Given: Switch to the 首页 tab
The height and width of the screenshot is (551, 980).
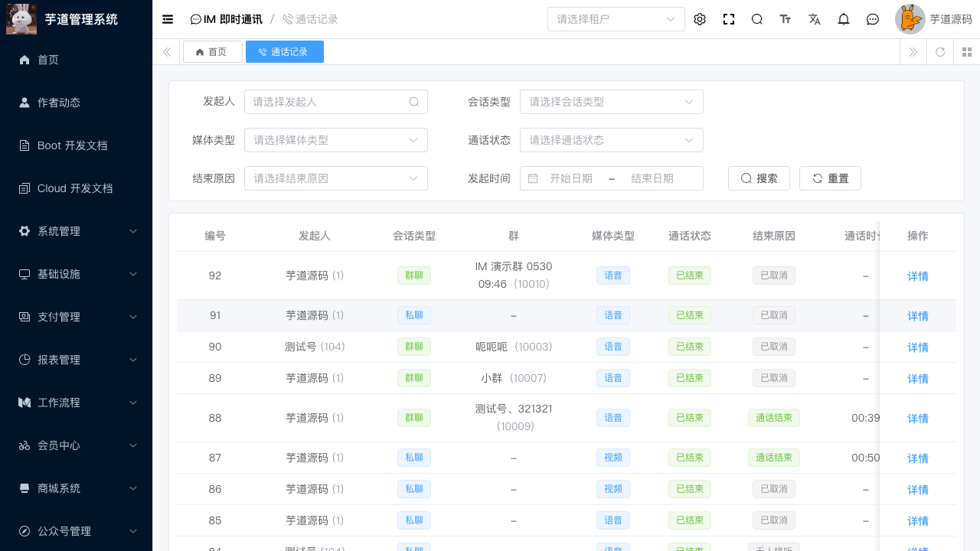Looking at the screenshot, I should point(213,52).
